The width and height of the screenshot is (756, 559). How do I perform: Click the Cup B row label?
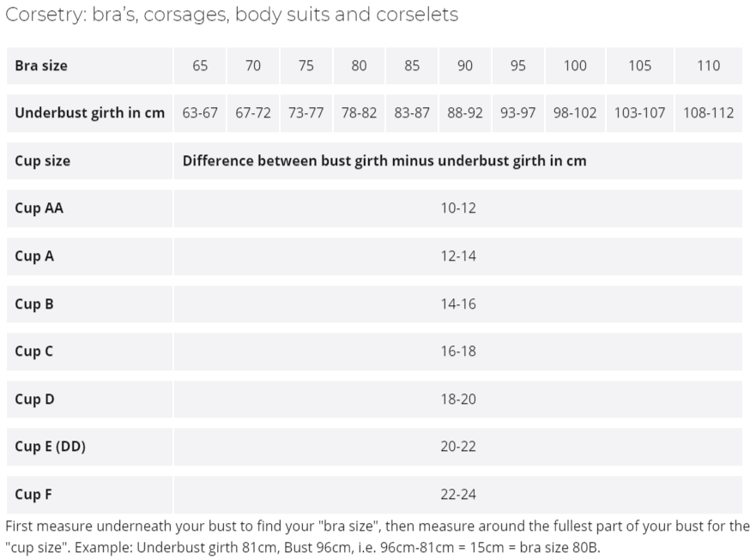tap(34, 304)
